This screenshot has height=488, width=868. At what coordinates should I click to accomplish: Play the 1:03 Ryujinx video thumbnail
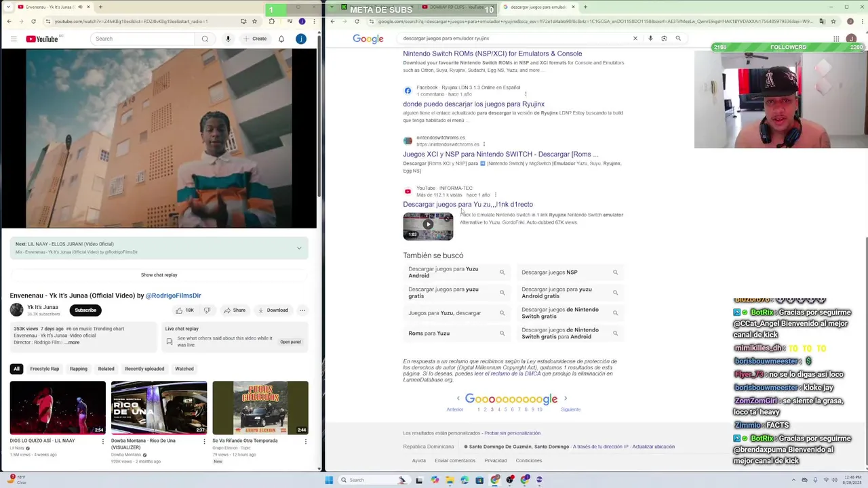pos(428,226)
